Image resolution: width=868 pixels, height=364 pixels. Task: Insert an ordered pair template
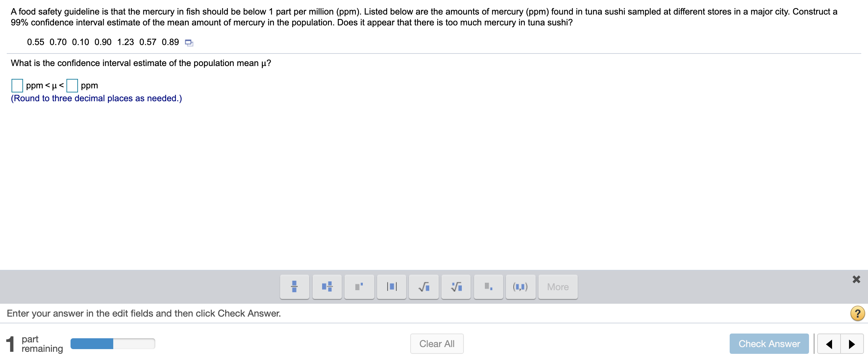point(520,287)
